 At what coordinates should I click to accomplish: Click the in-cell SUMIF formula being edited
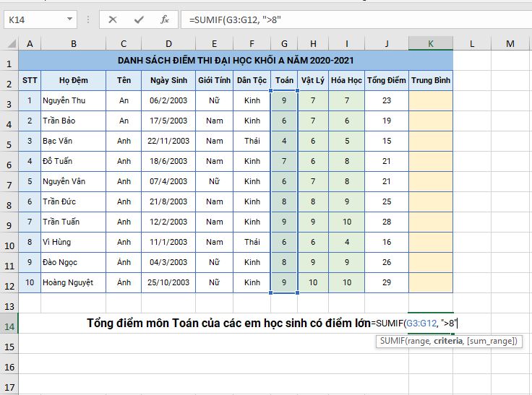415,323
